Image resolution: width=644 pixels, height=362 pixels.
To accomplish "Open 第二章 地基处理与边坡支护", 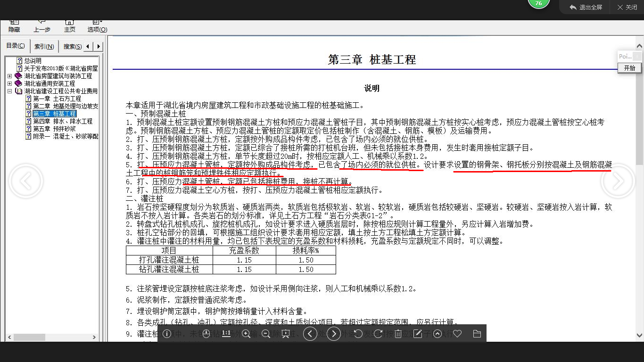I will coord(66,106).
